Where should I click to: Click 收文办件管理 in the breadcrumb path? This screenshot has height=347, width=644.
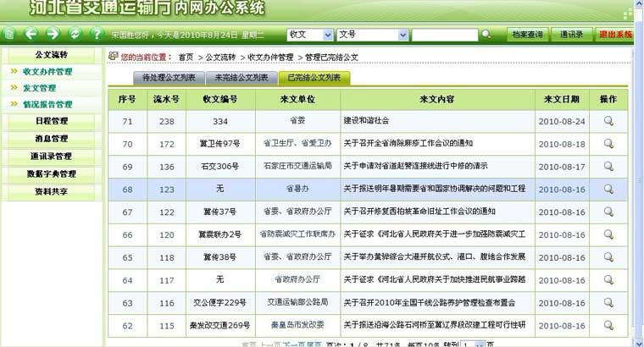270,58
